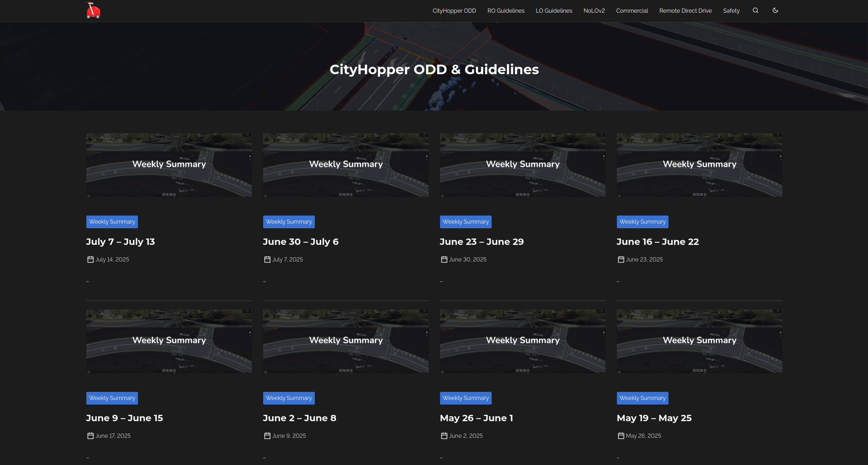868x465 pixels.
Task: Click Weekly Summary tag above June 16 – June 22
Action: (x=642, y=222)
